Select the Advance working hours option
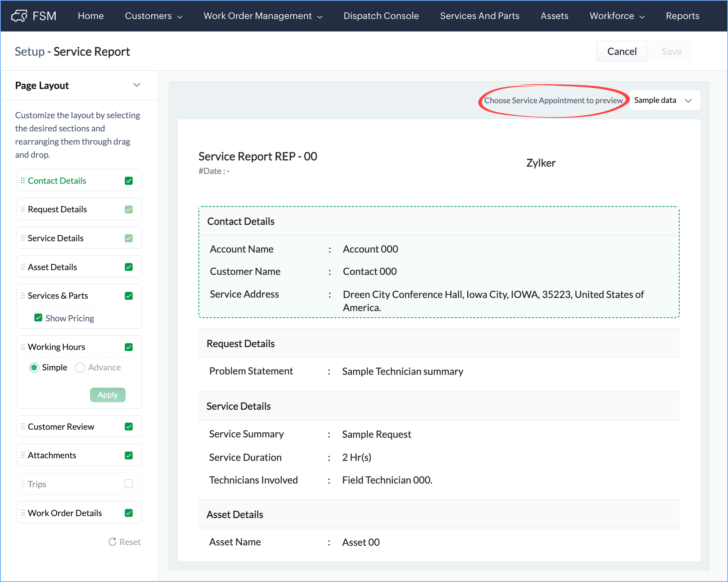 [x=80, y=368]
